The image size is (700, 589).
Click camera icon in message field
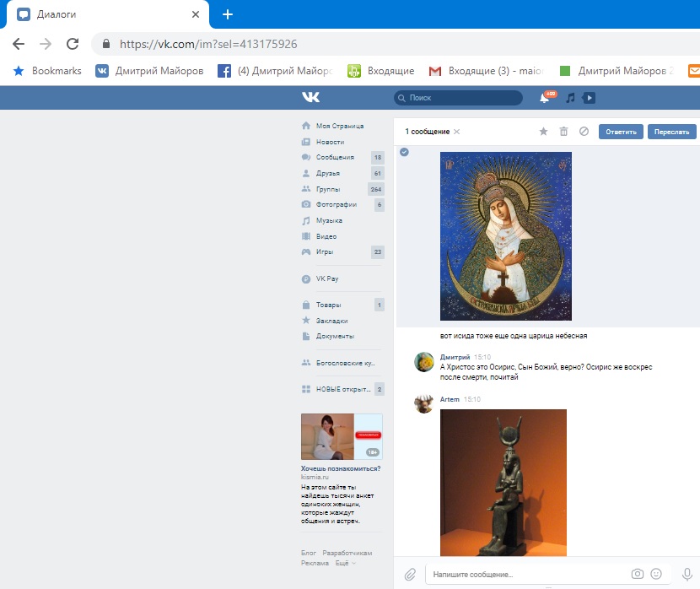point(638,574)
